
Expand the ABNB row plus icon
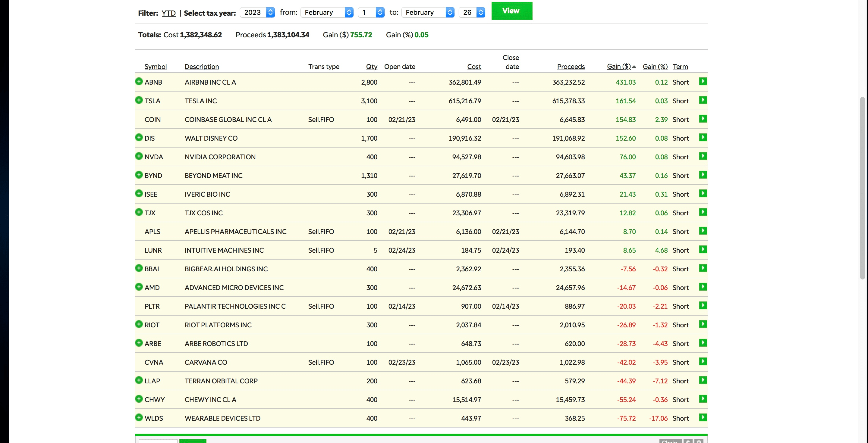pyautogui.click(x=139, y=82)
